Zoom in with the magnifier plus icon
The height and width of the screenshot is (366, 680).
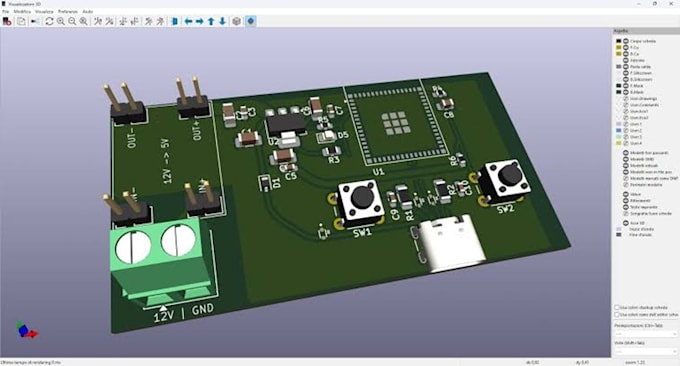click(61, 21)
